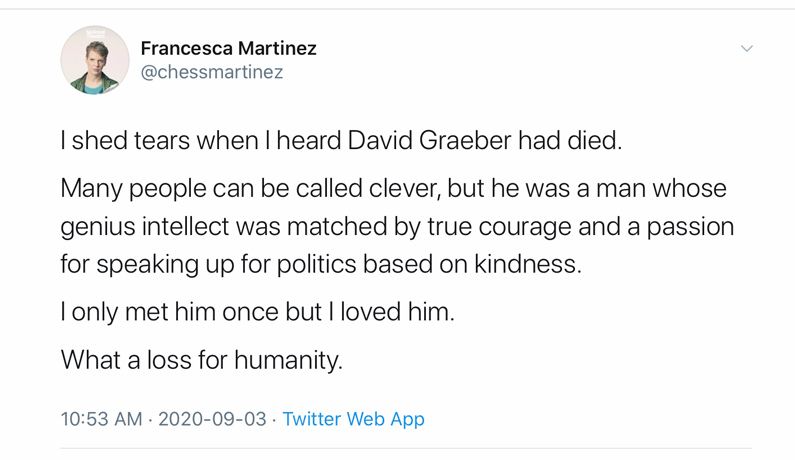
Task: Open the @chessmartinez handle link
Action: 212,73
